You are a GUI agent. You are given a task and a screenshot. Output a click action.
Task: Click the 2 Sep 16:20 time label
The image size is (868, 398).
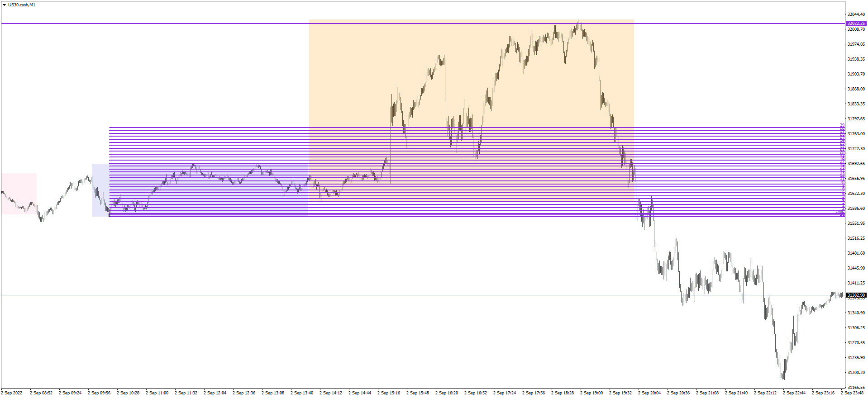tap(447, 393)
